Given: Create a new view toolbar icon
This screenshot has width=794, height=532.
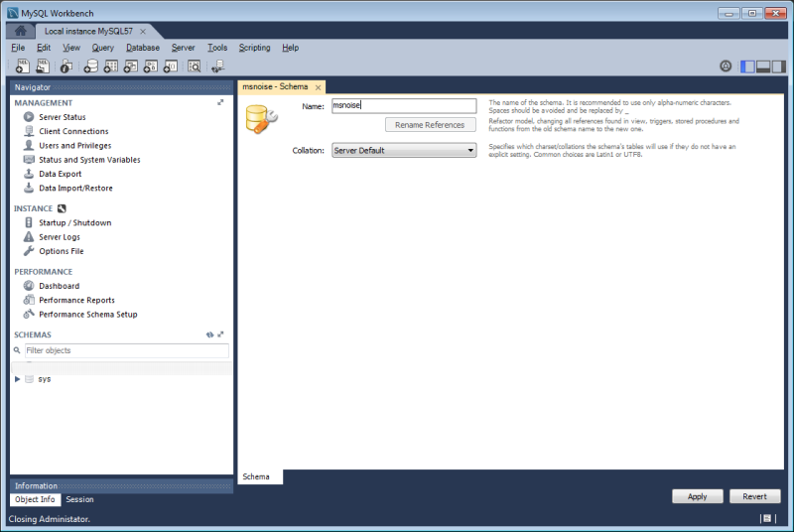Looking at the screenshot, I should click(x=131, y=66).
